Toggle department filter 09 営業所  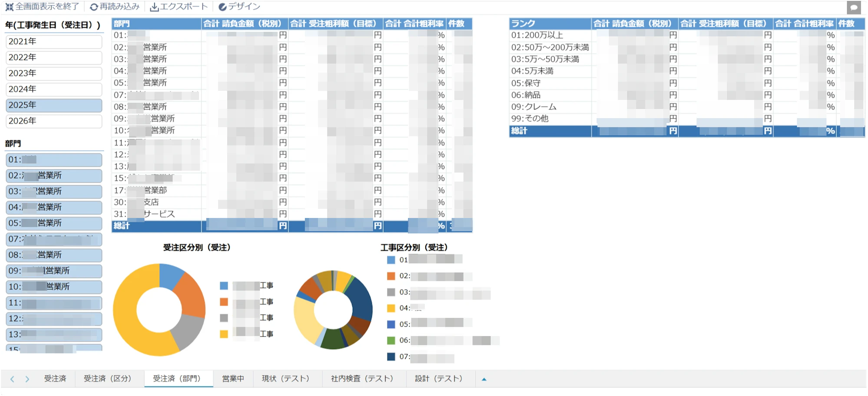point(54,271)
